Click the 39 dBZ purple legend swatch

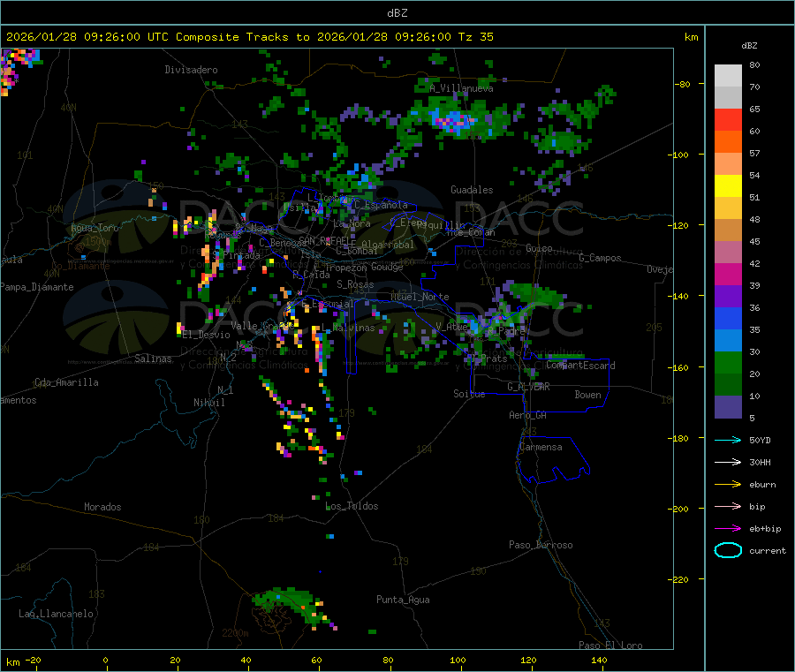tap(728, 296)
